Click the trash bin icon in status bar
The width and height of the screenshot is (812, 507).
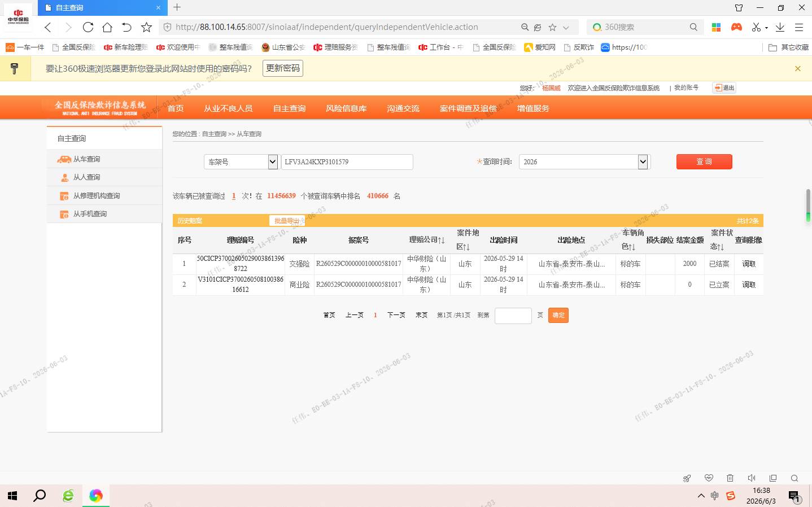click(730, 478)
